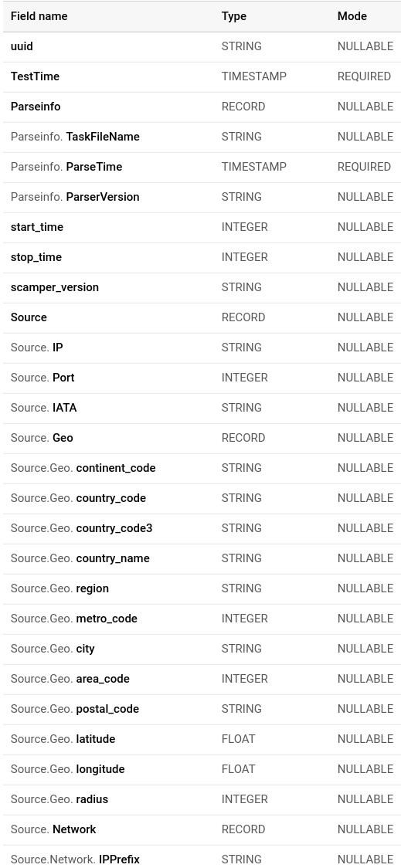The image size is (401, 868).
Task: Select the Source.Geo.metro_code field
Action: coord(73,619)
